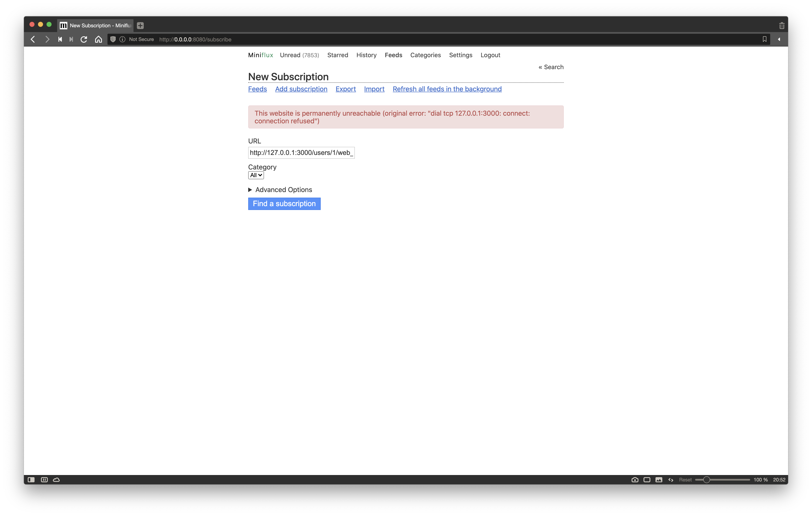
Task: Click inside the URL feed input field
Action: pyautogui.click(x=301, y=153)
